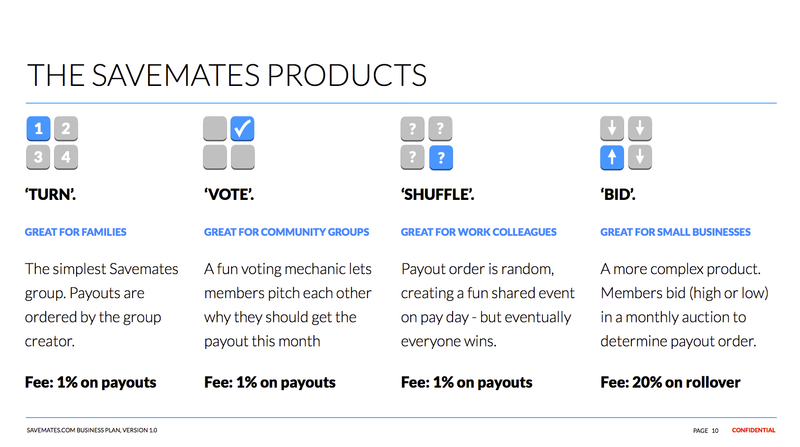Open Great for Community Groups link
The height and width of the screenshot is (447, 800).
coord(287,232)
